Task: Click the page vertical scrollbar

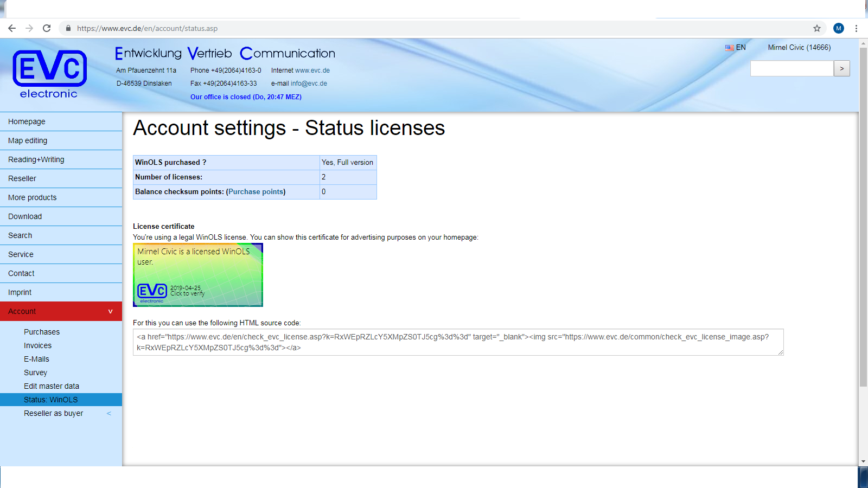Action: (863, 217)
